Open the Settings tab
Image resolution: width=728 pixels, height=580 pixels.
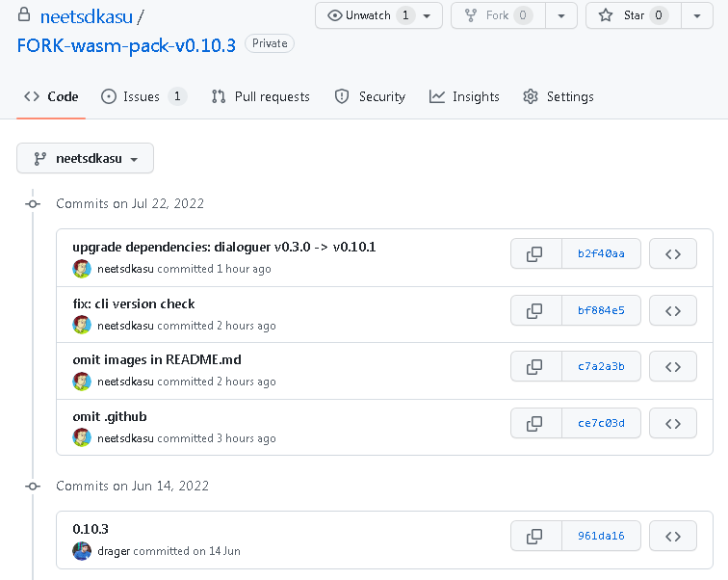tap(559, 96)
